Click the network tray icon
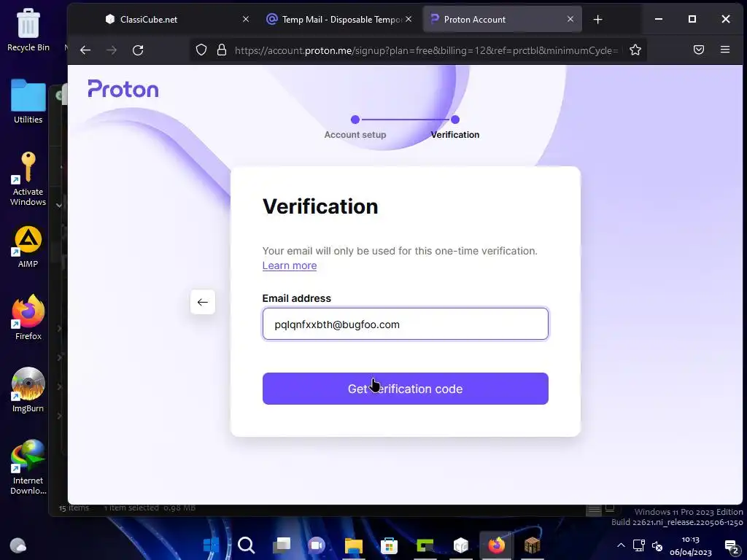Screen dimensions: 747x560 click(638, 545)
